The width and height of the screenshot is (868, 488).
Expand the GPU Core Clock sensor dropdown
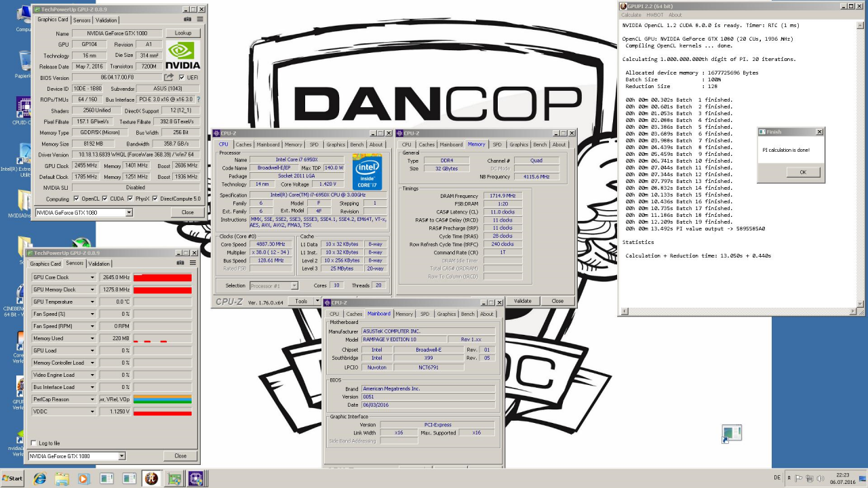(92, 277)
